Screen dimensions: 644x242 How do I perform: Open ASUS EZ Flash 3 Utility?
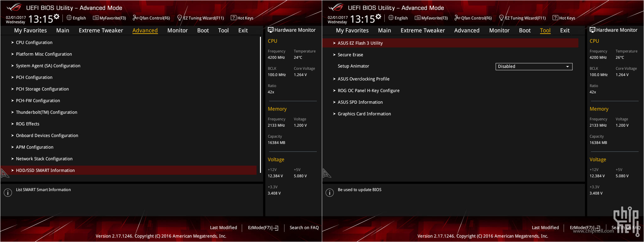pos(450,43)
